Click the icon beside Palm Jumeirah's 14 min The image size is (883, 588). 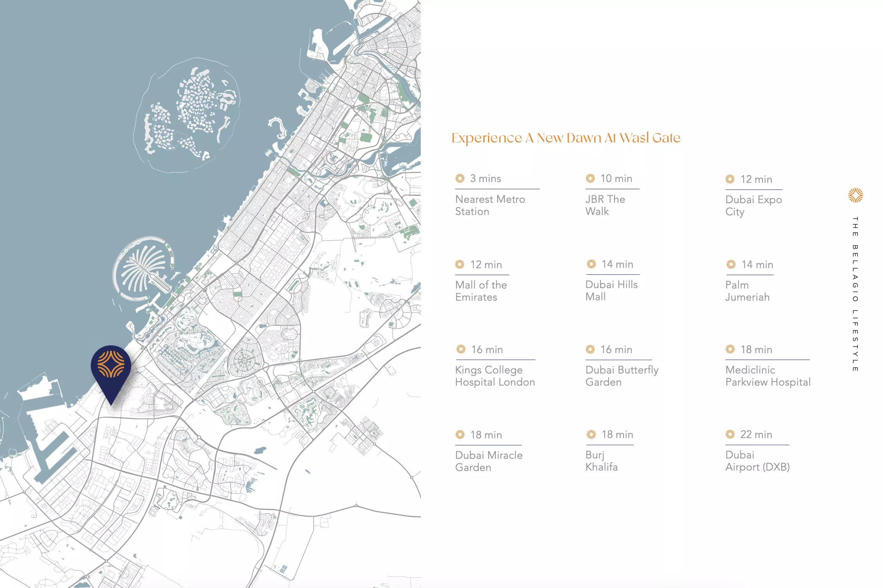click(x=731, y=265)
